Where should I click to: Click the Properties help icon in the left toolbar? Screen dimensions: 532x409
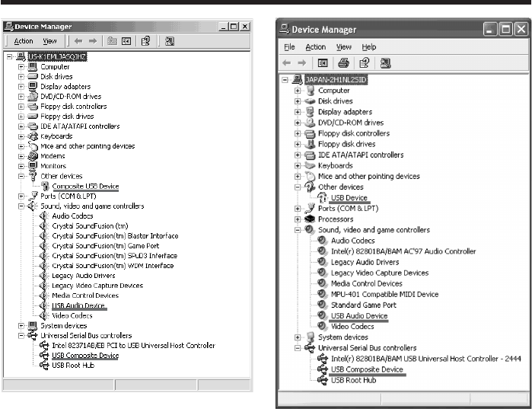pyautogui.click(x=145, y=41)
